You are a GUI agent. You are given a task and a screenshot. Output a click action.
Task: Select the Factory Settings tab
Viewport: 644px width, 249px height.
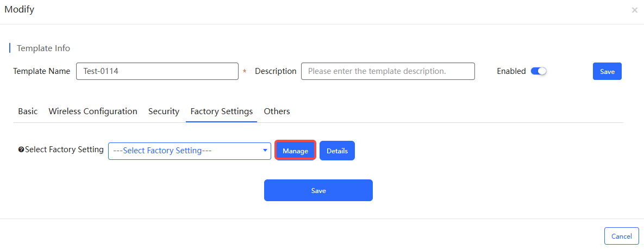tap(221, 111)
